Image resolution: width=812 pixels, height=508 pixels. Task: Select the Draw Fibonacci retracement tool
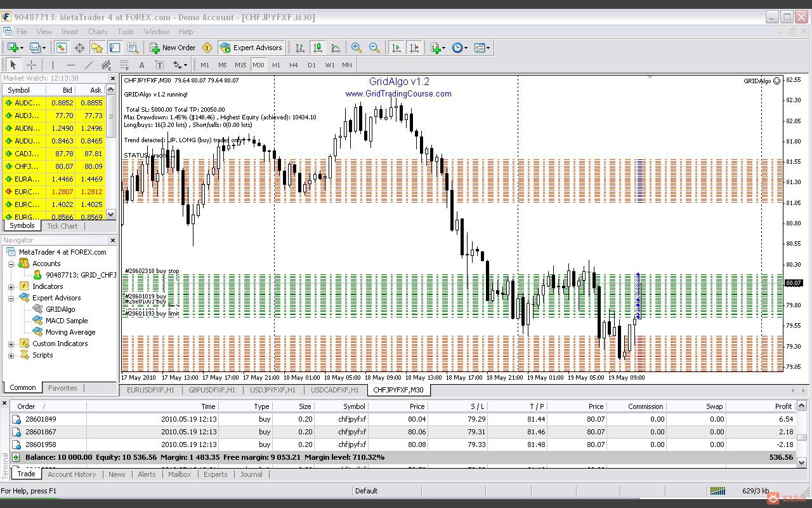125,64
